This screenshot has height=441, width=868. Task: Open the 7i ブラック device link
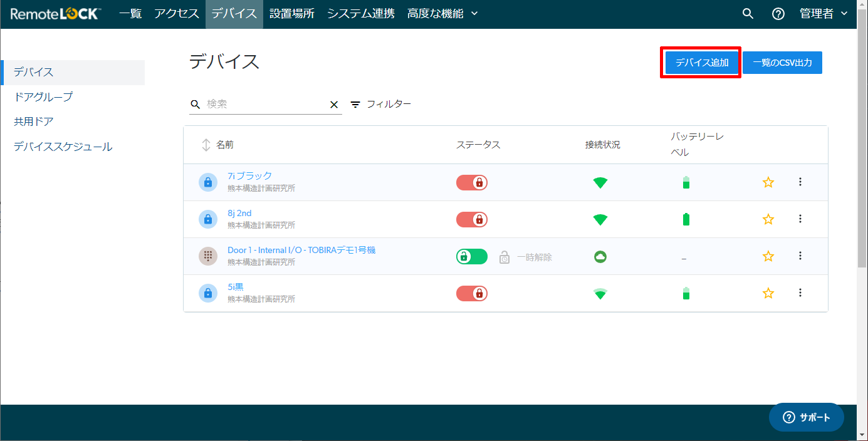click(250, 176)
